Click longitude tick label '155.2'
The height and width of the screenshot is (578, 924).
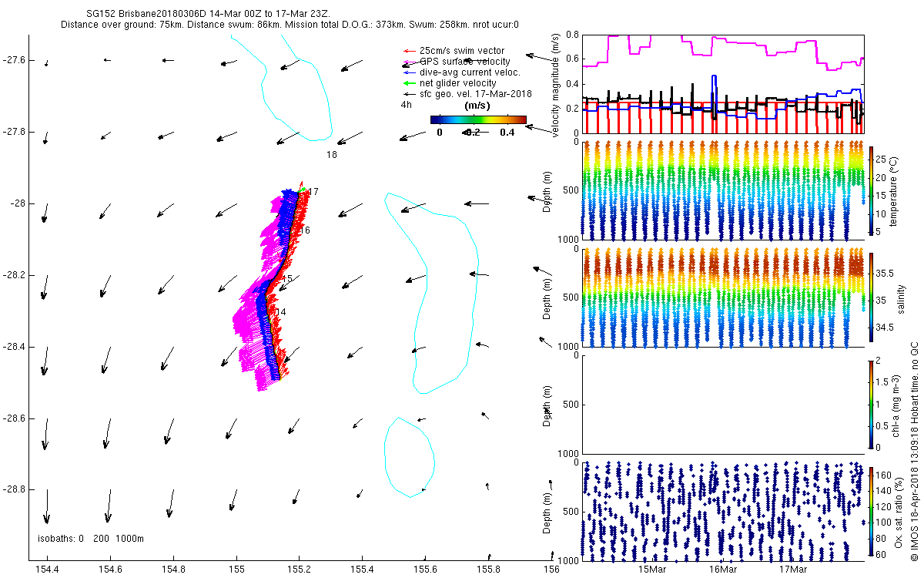pyautogui.click(x=300, y=569)
